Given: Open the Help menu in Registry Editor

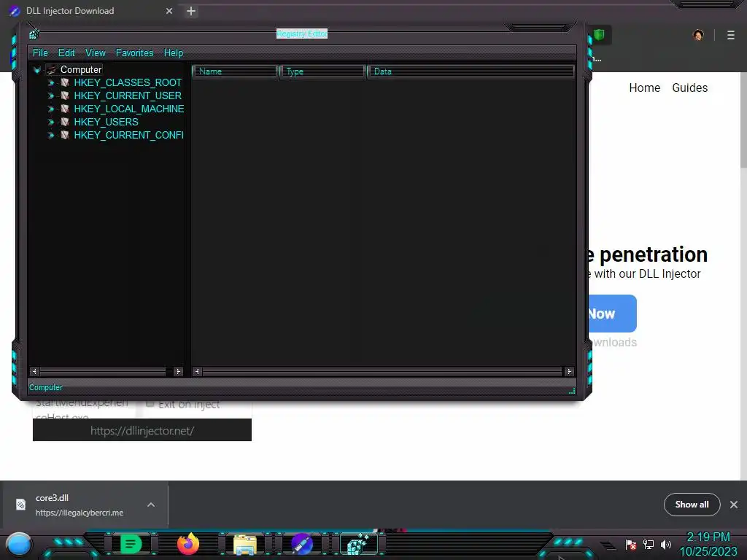Looking at the screenshot, I should click(x=174, y=52).
